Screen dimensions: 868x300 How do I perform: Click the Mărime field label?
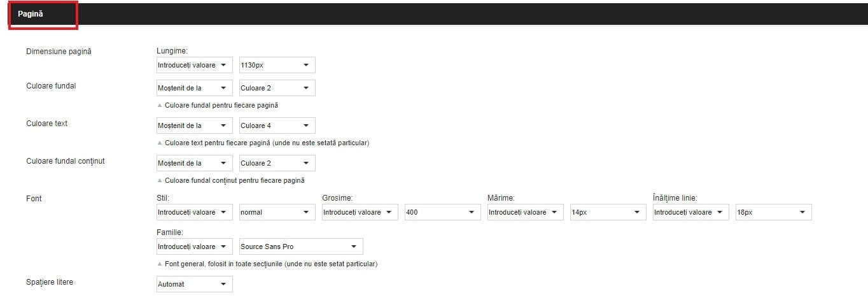[x=503, y=198]
